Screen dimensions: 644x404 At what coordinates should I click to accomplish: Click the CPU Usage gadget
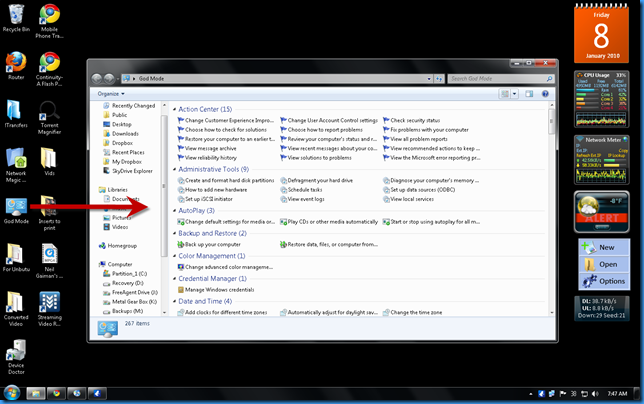click(x=601, y=99)
